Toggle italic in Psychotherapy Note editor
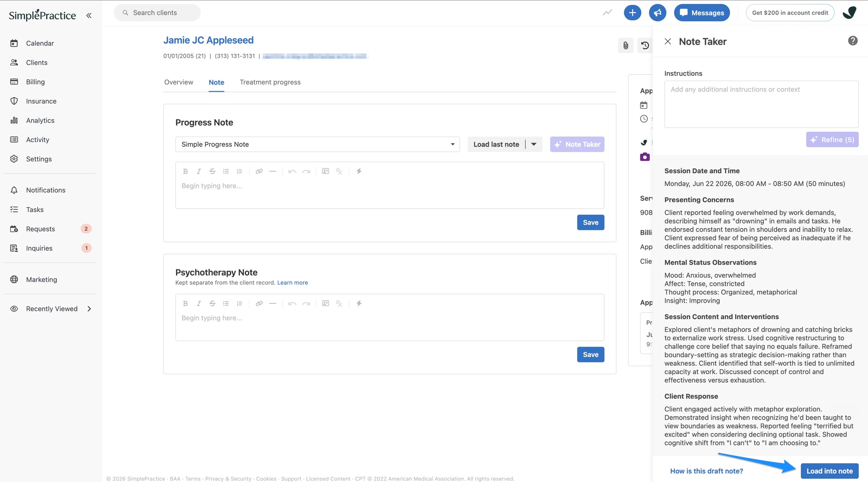Image resolution: width=868 pixels, height=482 pixels. coord(199,303)
